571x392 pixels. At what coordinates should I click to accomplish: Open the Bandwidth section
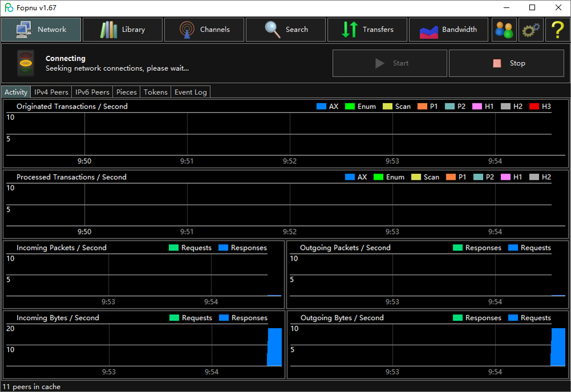pos(449,30)
